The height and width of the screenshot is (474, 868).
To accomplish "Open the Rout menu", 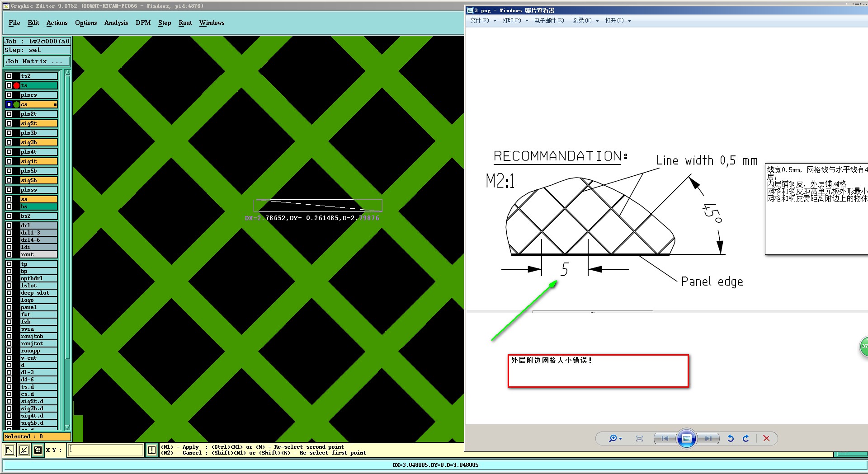I will [x=185, y=23].
